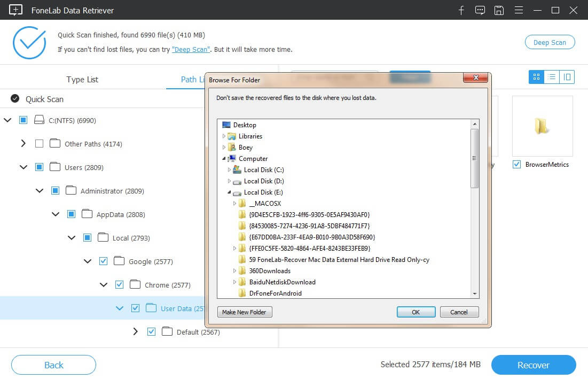Viewport: 588px width, 387px height.
Task: Toggle the AppData checkbox
Action: (71, 214)
